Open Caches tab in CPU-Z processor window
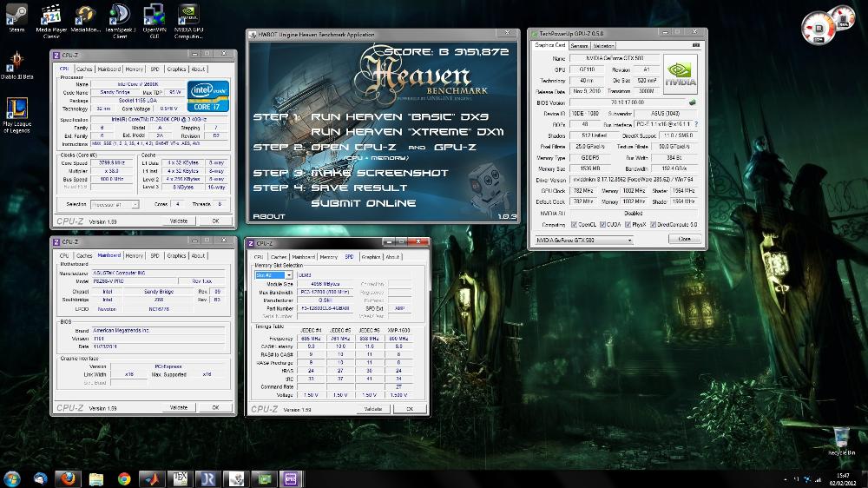 (84, 69)
